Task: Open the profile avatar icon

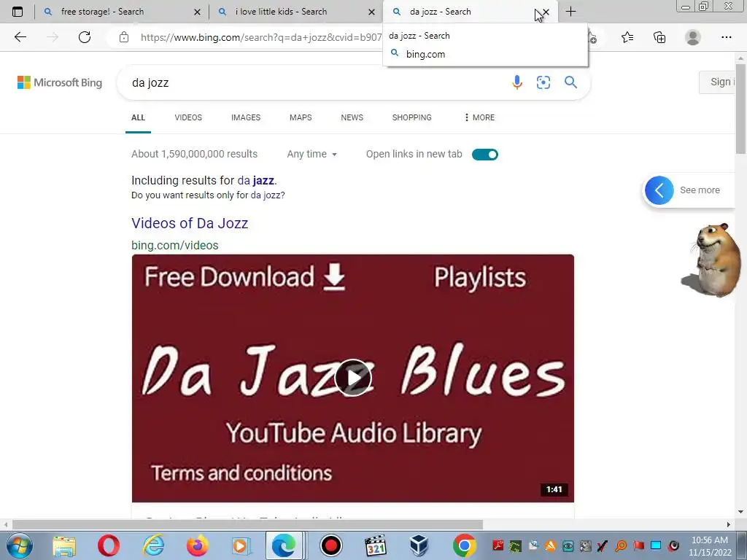Action: click(693, 37)
